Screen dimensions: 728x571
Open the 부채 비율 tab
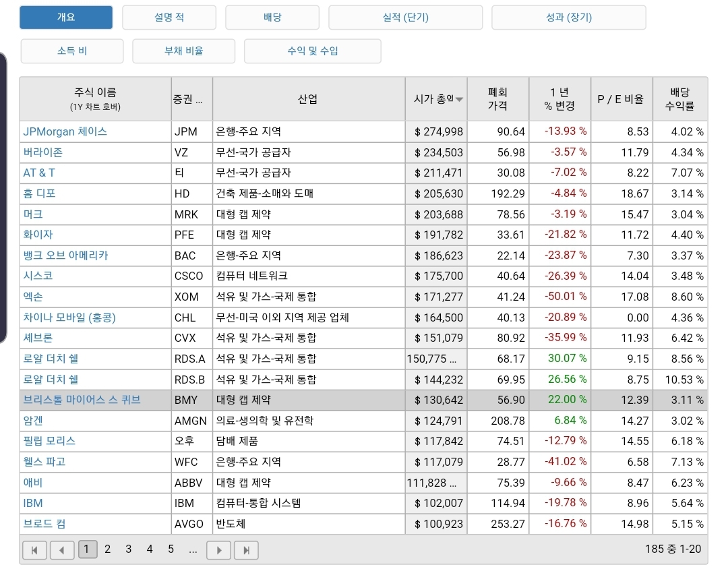pyautogui.click(x=184, y=51)
